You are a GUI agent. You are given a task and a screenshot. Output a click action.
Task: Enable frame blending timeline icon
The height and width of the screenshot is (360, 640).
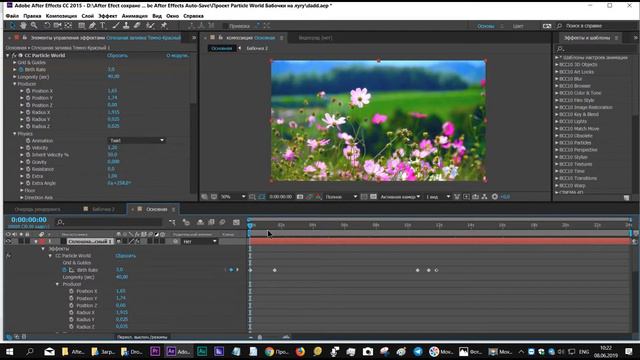[211, 222]
